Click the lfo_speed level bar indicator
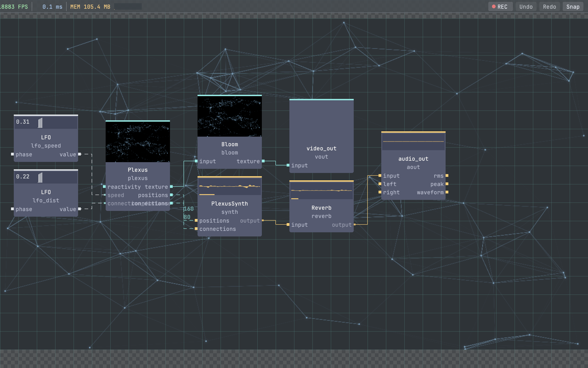The height and width of the screenshot is (368, 588). click(40, 123)
